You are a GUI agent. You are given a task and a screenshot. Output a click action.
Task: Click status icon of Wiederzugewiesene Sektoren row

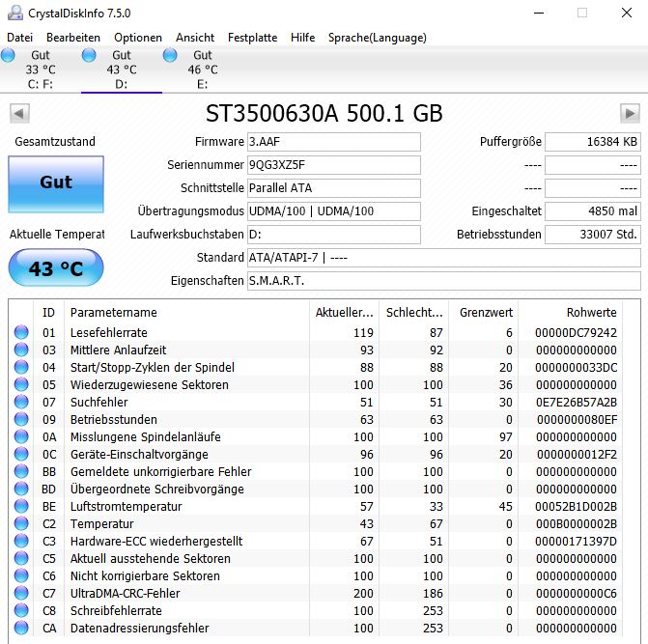tap(21, 384)
